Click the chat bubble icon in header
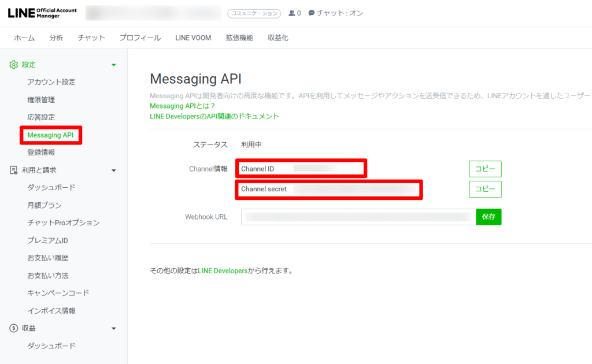Screen dimensions: 592x364 click(311, 13)
